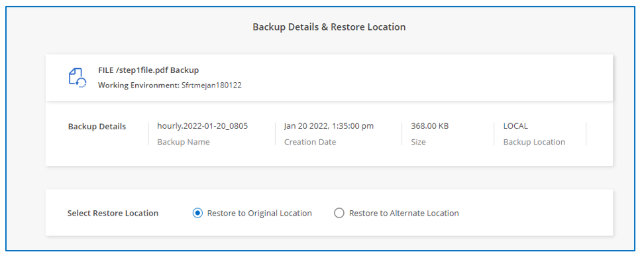644x258 pixels.
Task: Click the Select Restore Location label
Action: tap(113, 213)
